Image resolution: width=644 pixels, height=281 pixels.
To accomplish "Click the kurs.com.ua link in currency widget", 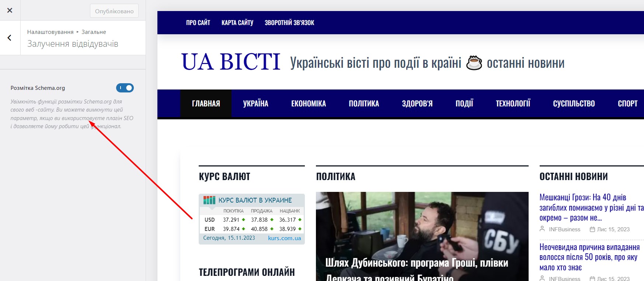I will [285, 238].
